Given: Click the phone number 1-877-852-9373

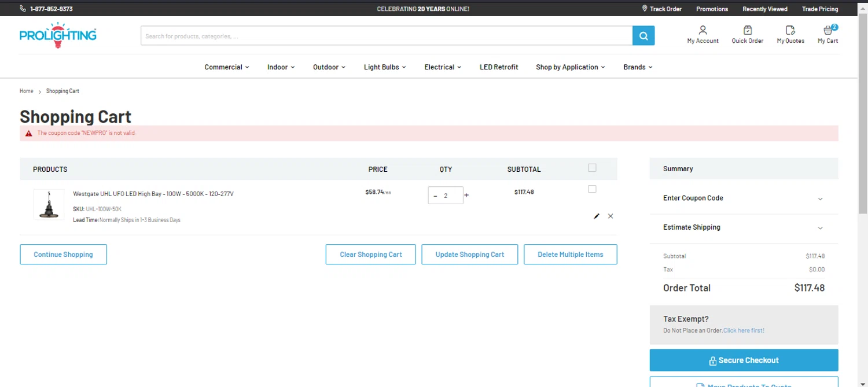Looking at the screenshot, I should pos(52,9).
